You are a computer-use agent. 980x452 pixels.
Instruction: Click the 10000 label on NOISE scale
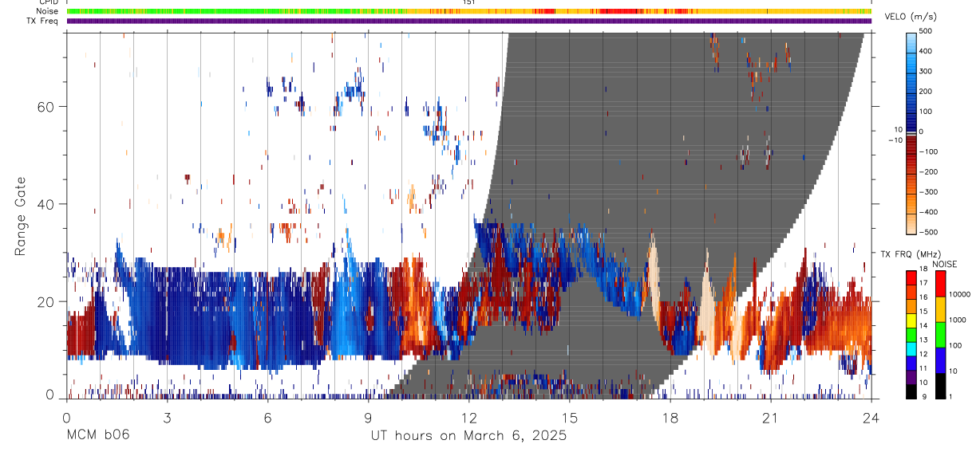[959, 294]
